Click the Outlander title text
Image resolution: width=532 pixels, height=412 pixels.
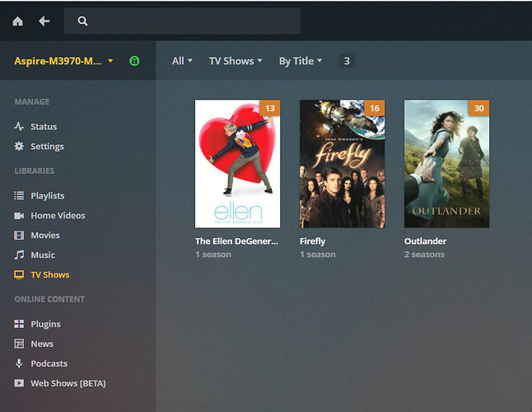(x=425, y=241)
